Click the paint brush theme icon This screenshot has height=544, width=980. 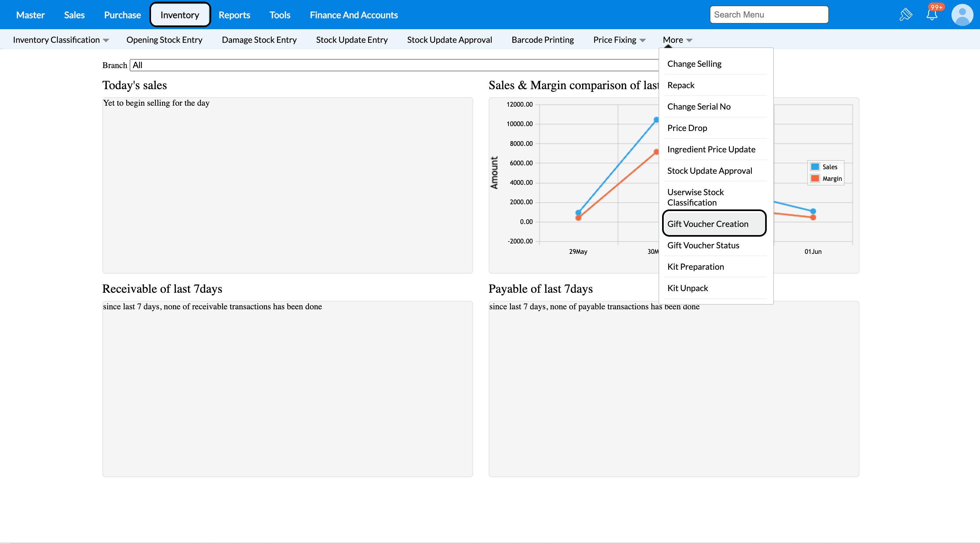pyautogui.click(x=905, y=15)
